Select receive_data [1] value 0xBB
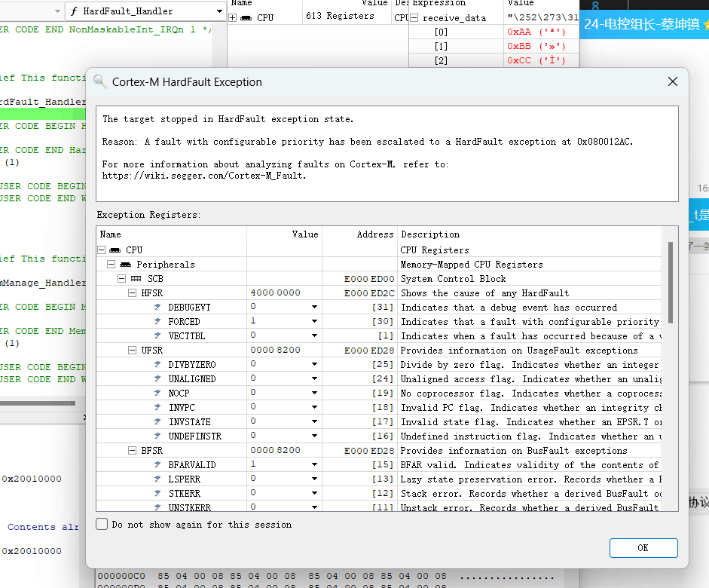709x588 pixels. click(536, 46)
